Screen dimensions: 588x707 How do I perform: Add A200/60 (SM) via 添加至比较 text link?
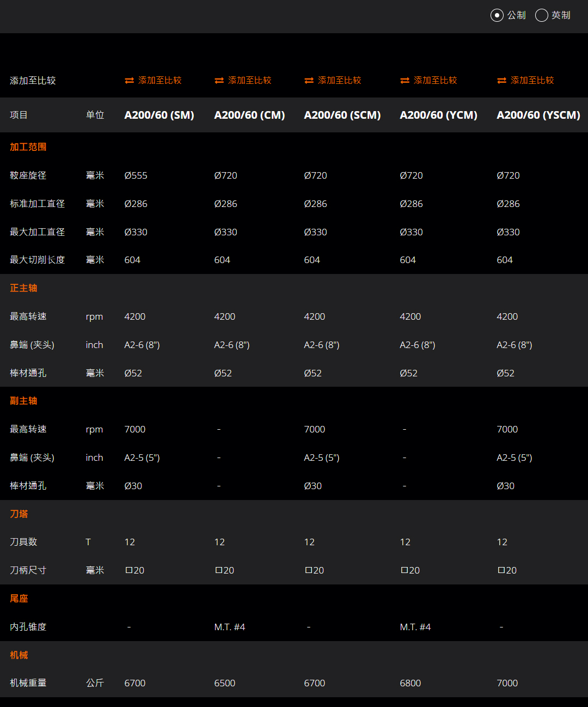160,81
